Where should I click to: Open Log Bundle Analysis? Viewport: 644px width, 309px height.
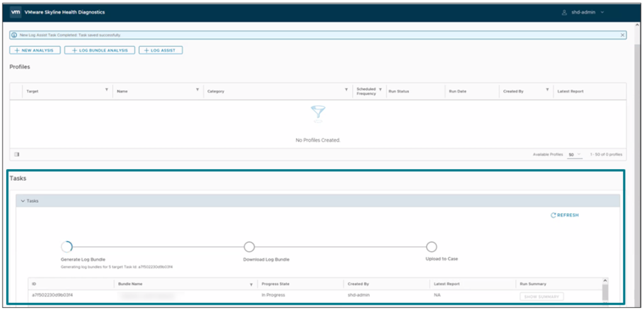click(x=100, y=50)
